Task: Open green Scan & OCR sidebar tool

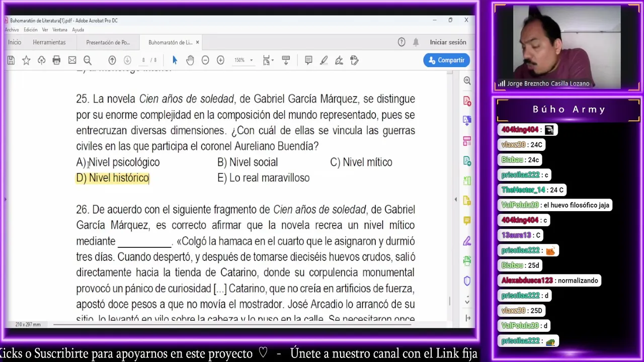Action: coord(467,260)
